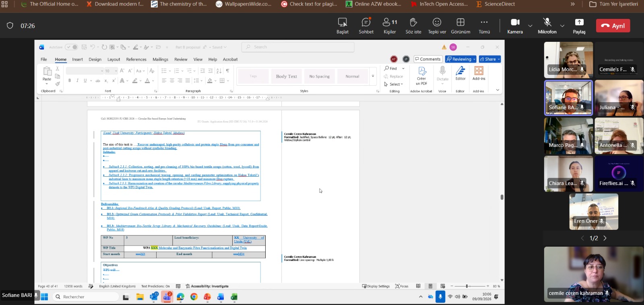Raise hand with Söz iste
This screenshot has width=644, height=305.
[413, 26]
